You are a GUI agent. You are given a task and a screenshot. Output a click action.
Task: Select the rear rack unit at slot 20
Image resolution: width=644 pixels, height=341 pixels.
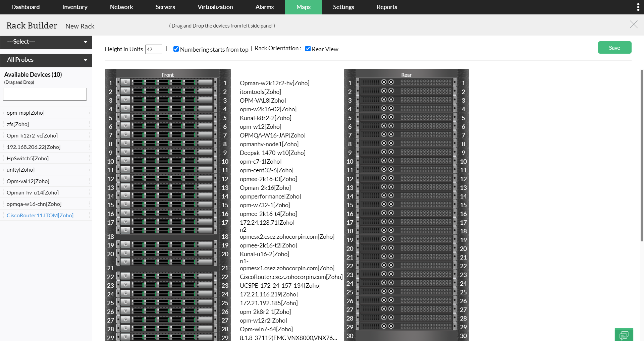[406, 248]
